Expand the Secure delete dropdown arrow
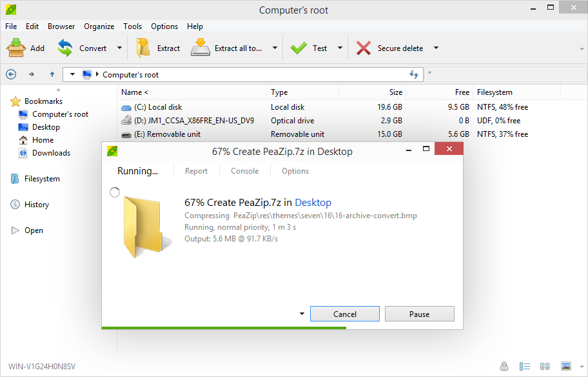The width and height of the screenshot is (588, 377). tap(436, 48)
